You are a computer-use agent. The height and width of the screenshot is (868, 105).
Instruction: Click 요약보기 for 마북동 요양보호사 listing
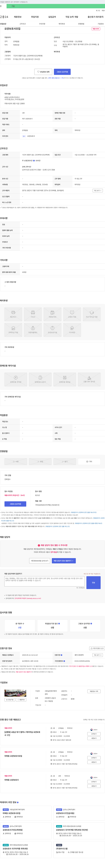coord(94,782)
